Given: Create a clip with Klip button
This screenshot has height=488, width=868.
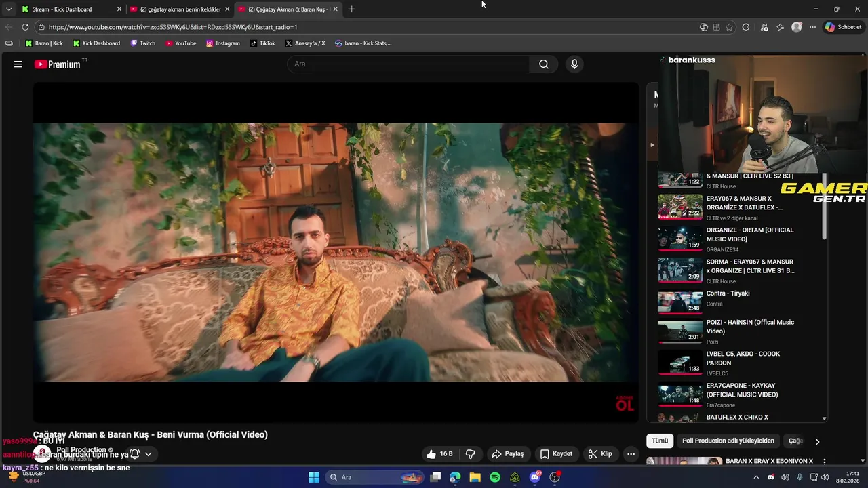Looking at the screenshot, I should coord(600,454).
